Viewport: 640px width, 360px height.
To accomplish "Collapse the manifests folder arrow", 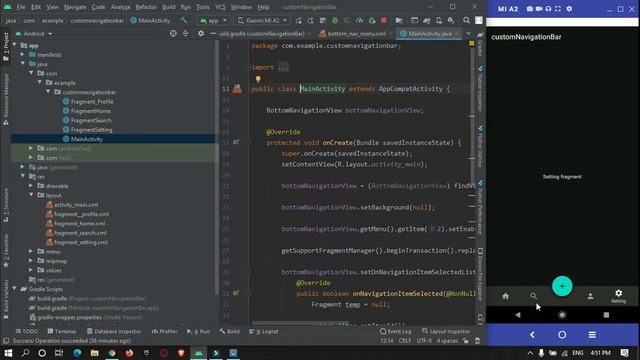I will (22, 54).
